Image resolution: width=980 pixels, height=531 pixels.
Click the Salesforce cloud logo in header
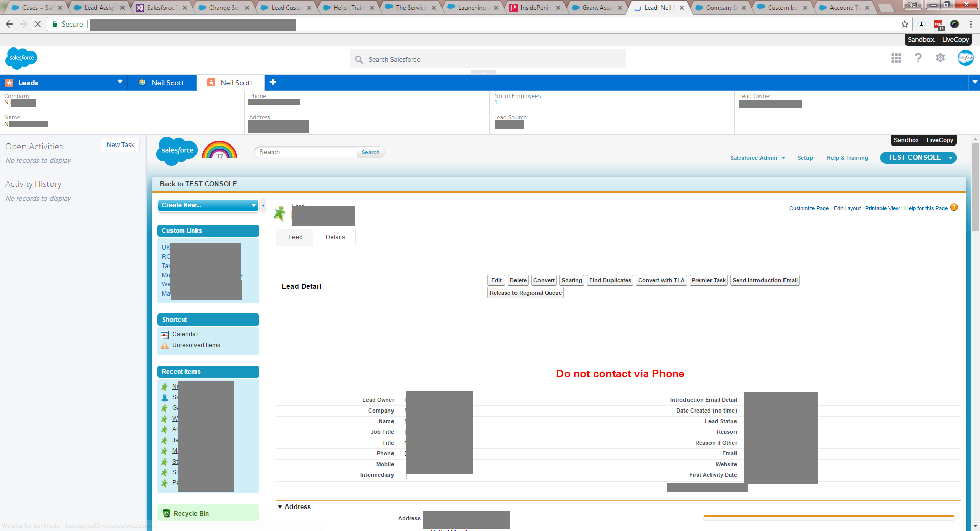(x=21, y=58)
